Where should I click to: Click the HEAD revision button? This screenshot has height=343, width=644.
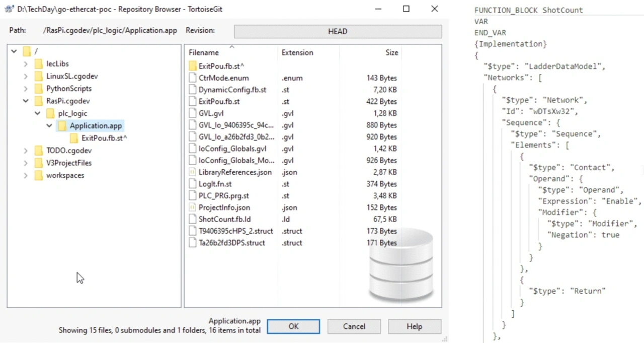click(x=338, y=31)
